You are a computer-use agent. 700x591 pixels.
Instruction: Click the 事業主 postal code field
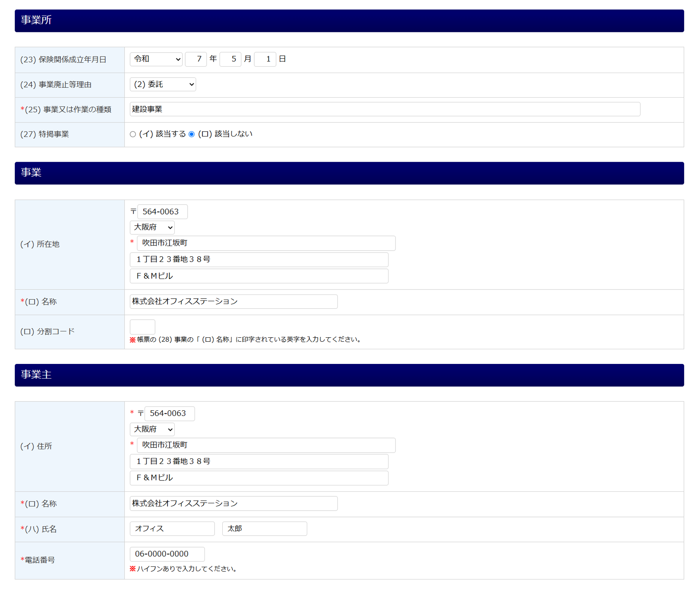click(169, 413)
